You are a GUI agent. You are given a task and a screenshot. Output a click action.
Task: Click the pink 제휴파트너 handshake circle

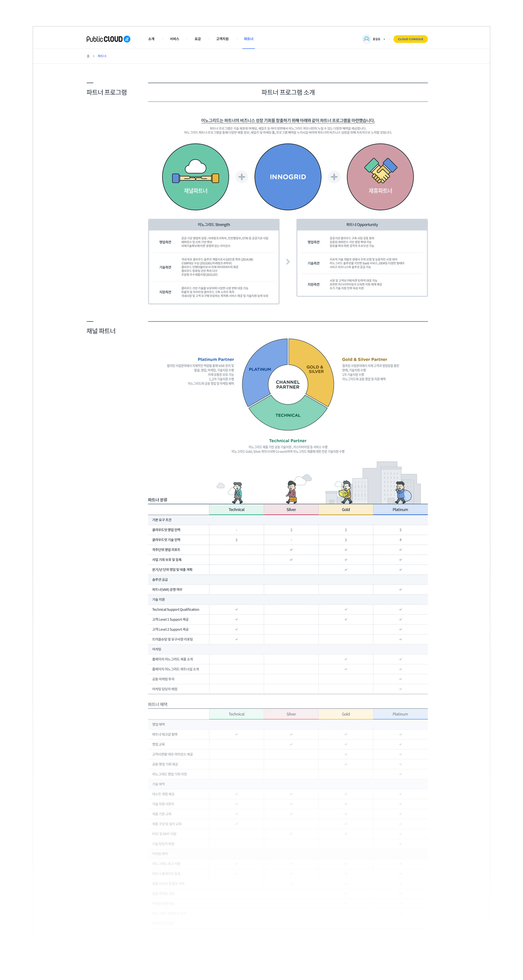(x=380, y=176)
